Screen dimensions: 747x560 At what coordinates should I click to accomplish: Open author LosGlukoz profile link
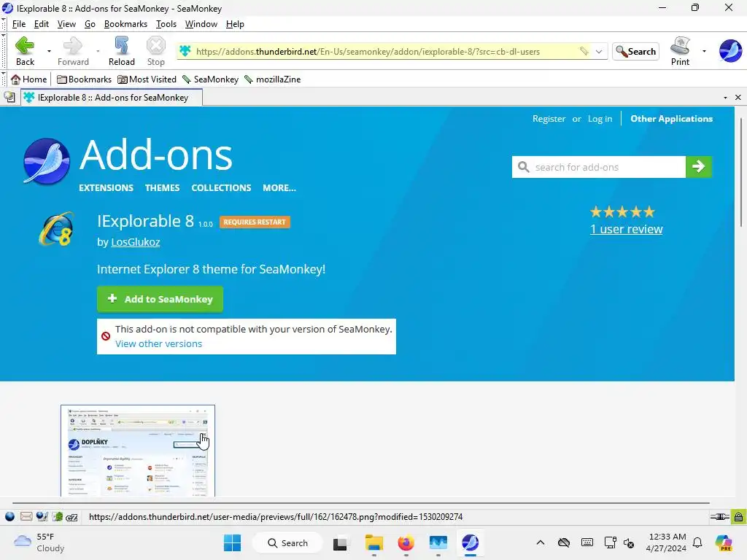pos(135,242)
